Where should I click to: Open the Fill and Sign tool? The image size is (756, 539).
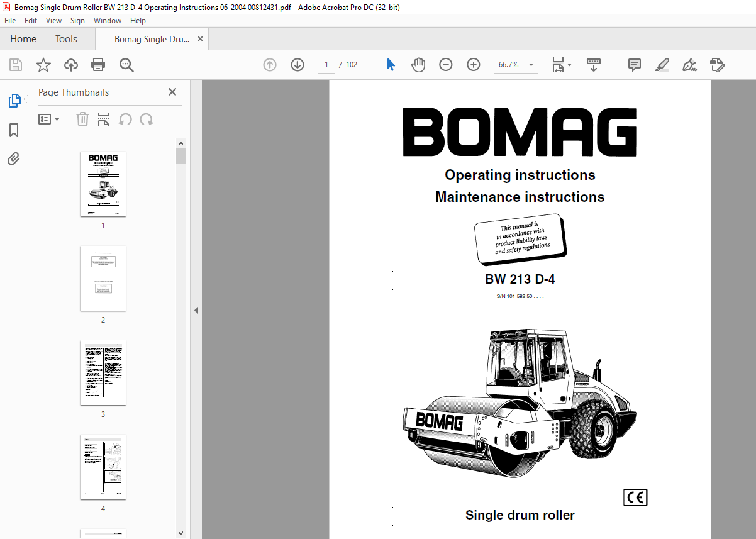(x=689, y=65)
